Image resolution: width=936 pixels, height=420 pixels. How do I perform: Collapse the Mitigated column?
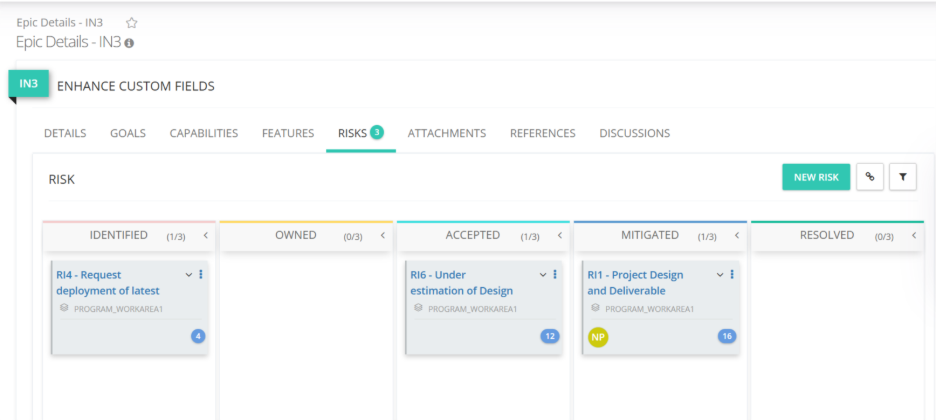pos(736,236)
